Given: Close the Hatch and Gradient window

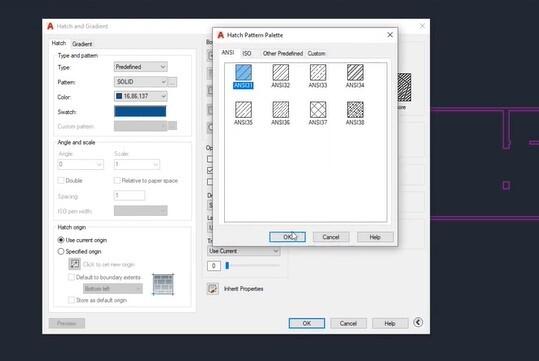Looking at the screenshot, I should pos(422,26).
